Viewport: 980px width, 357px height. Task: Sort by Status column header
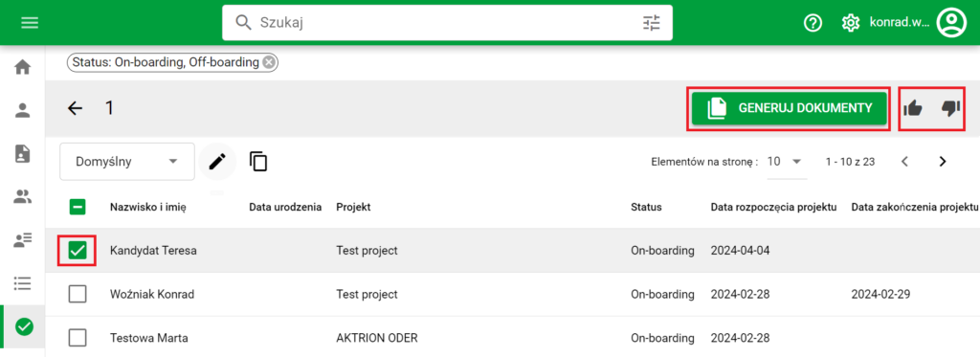point(646,207)
